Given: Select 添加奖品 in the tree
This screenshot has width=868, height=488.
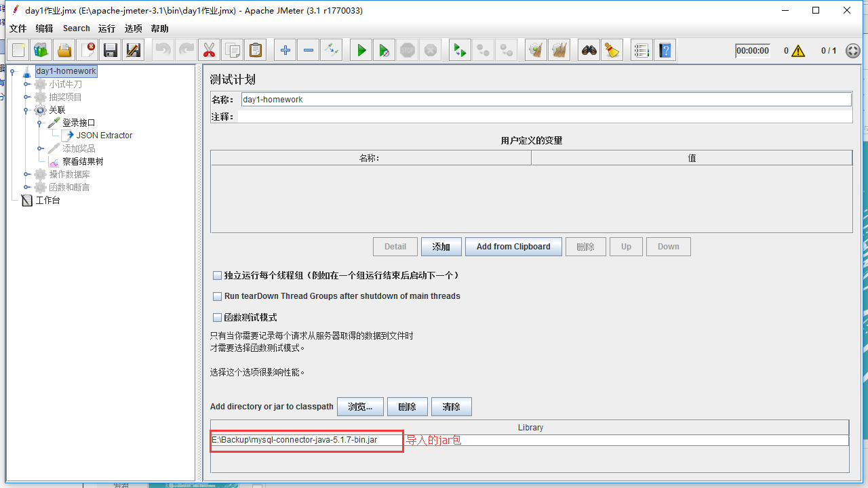Looking at the screenshot, I should (x=79, y=148).
